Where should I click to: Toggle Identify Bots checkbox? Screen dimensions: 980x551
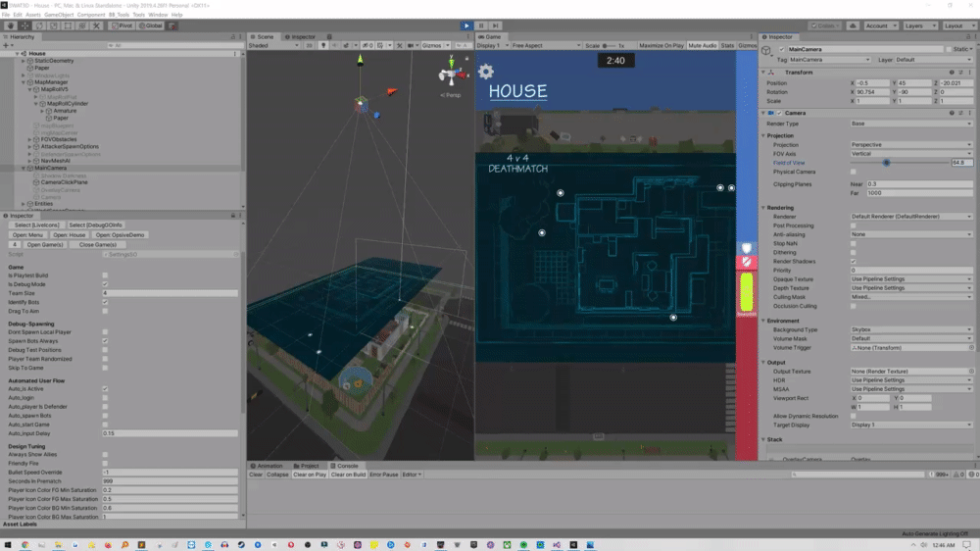tap(105, 302)
